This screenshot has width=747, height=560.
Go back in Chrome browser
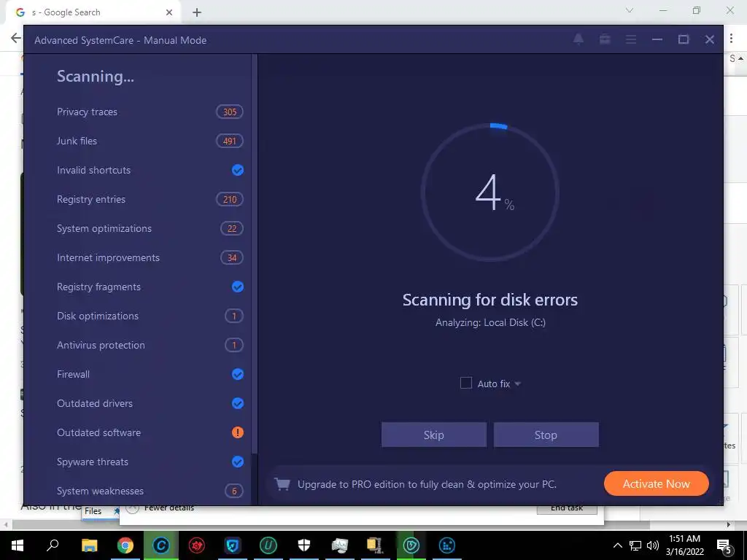point(16,38)
